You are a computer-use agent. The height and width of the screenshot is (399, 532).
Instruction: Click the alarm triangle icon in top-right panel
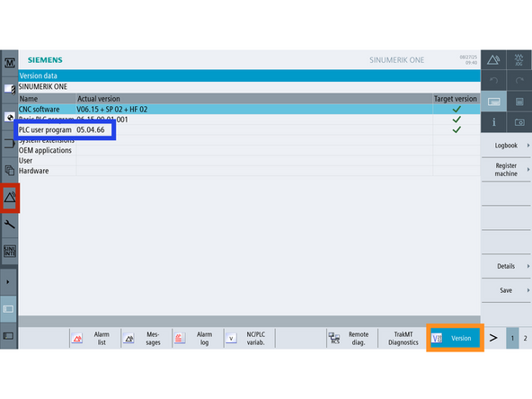coord(493,60)
